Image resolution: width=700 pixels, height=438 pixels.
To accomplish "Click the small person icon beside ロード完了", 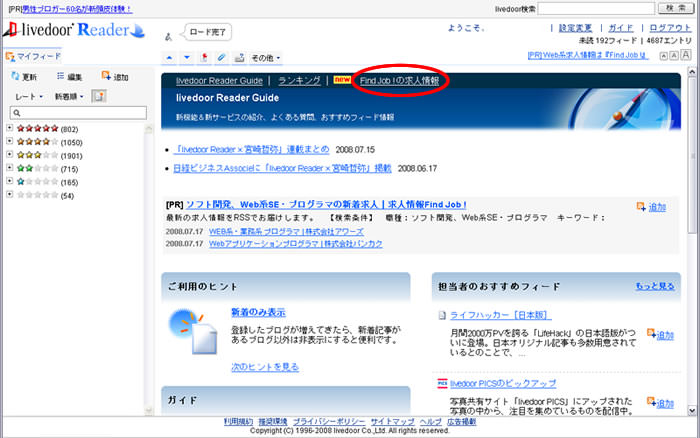I will coord(168,37).
